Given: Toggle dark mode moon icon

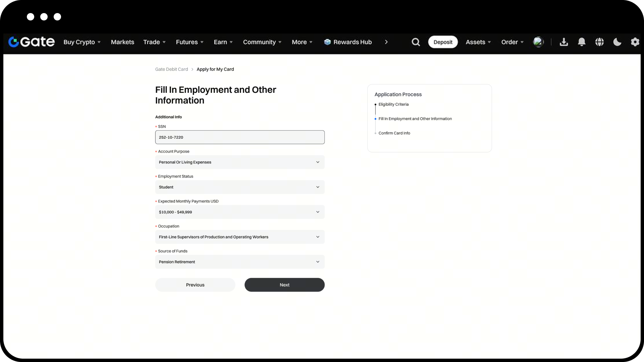Looking at the screenshot, I should 617,42.
